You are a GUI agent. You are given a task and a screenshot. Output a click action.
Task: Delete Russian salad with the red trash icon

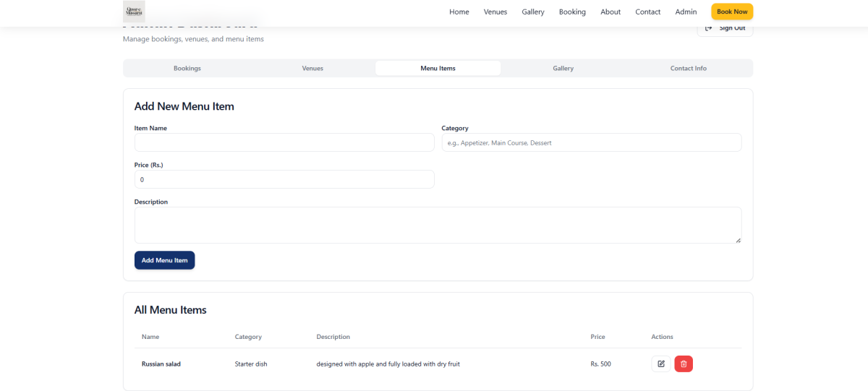pyautogui.click(x=684, y=364)
